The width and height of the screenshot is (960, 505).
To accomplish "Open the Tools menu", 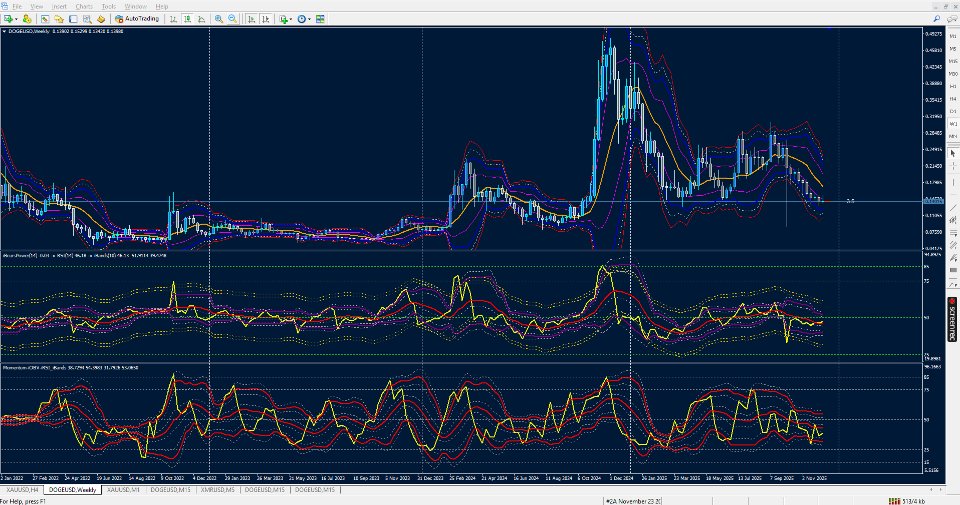I will click(108, 6).
